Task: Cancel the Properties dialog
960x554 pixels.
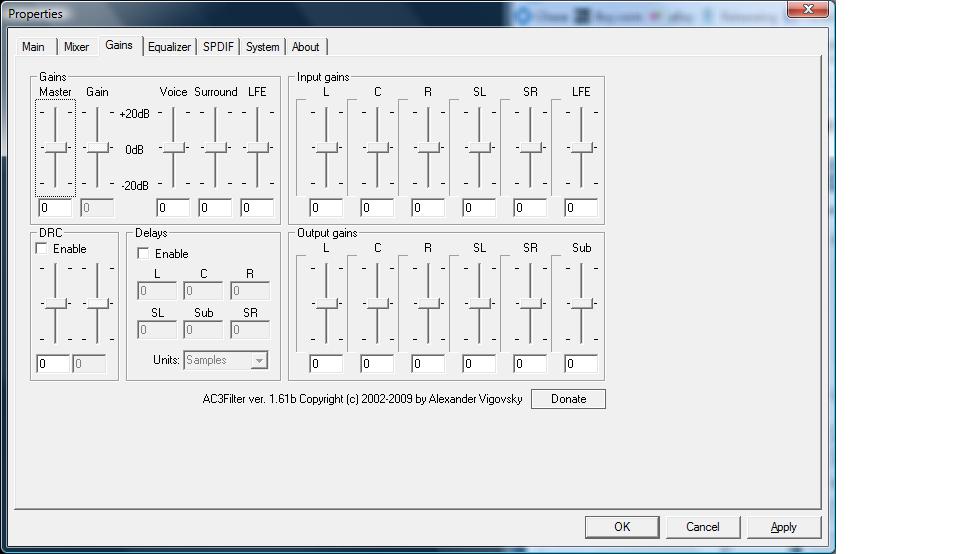Action: (x=702, y=527)
